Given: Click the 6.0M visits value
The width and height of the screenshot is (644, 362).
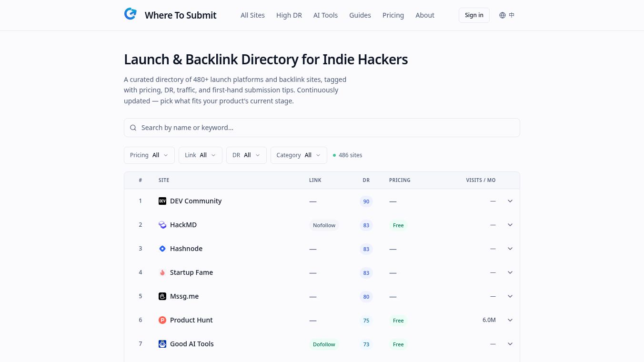Looking at the screenshot, I should pos(489,320).
